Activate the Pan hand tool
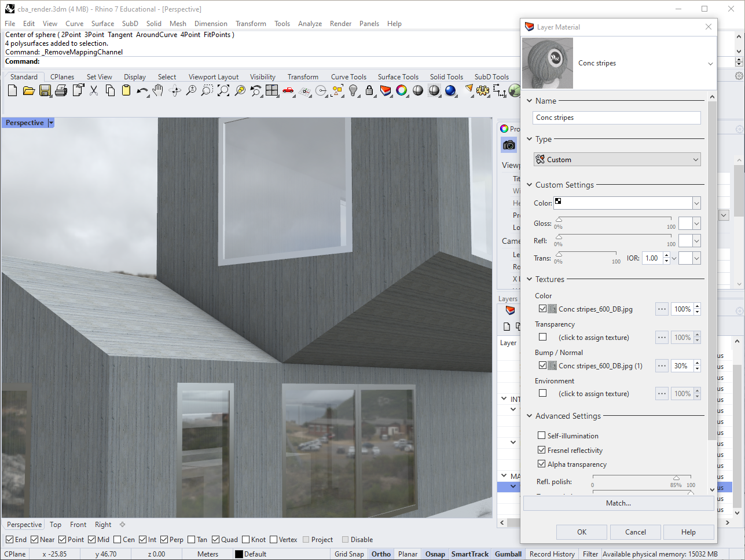This screenshot has width=745, height=560. pos(158,90)
